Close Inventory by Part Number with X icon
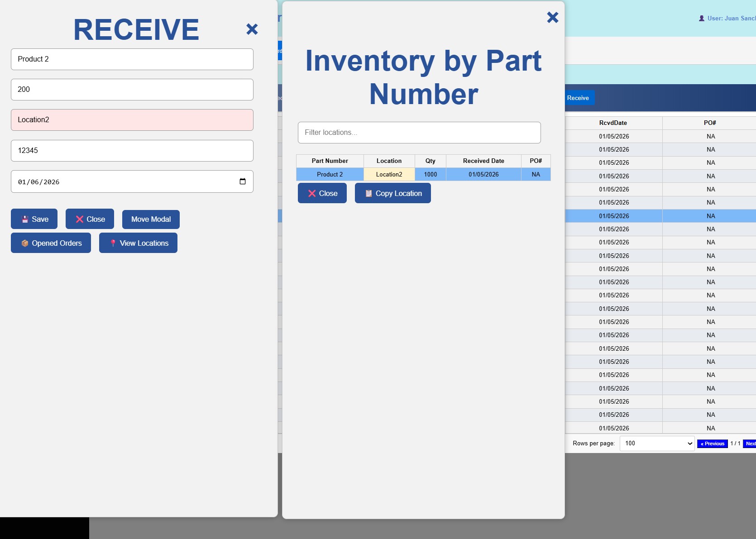The image size is (756, 539). (552, 18)
